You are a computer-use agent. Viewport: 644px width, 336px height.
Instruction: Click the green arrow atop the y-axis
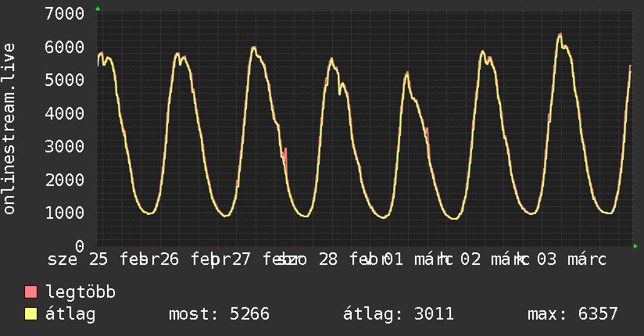[x=98, y=9]
